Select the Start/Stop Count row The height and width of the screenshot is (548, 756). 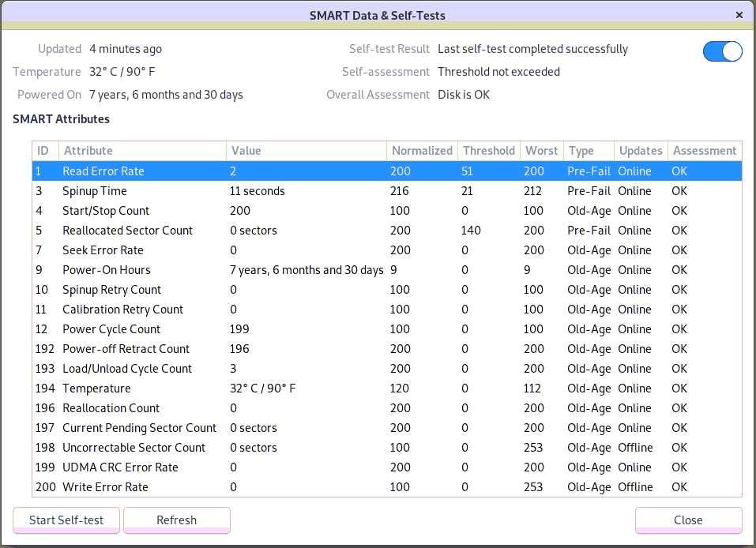[386, 211]
